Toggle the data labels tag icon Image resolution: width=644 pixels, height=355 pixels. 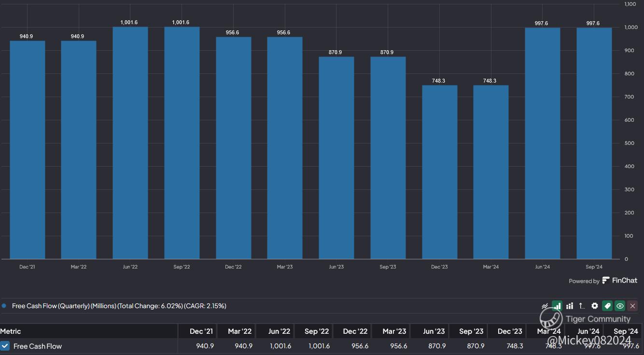607,306
